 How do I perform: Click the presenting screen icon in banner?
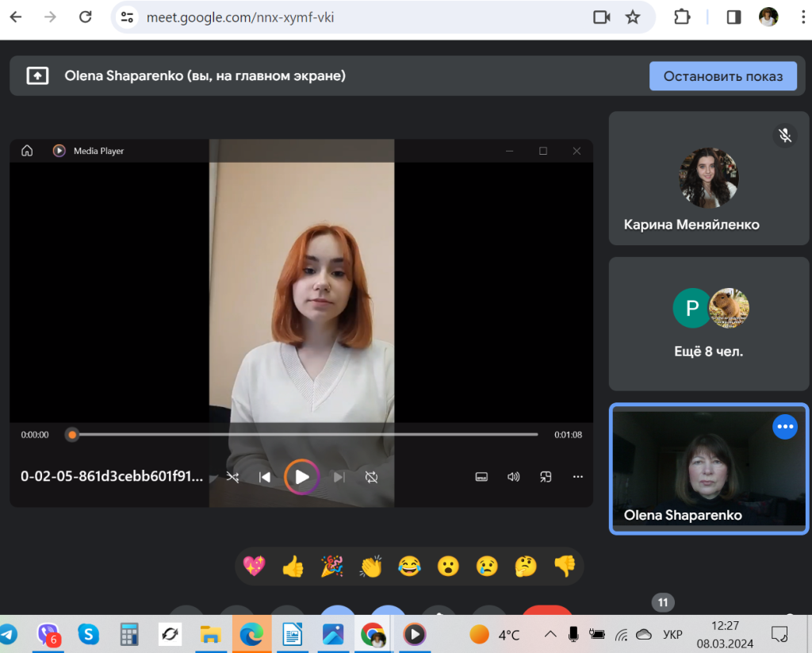[x=37, y=75]
